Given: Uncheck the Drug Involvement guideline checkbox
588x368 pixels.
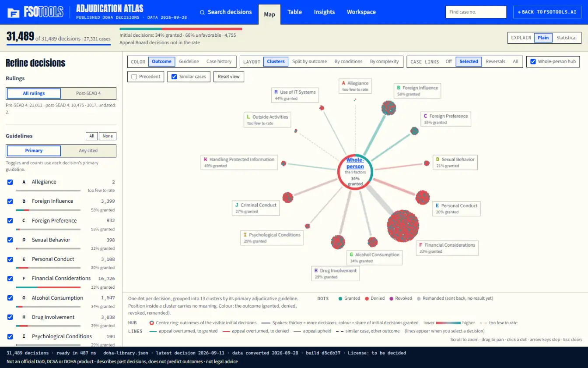Looking at the screenshot, I should 10,317.
